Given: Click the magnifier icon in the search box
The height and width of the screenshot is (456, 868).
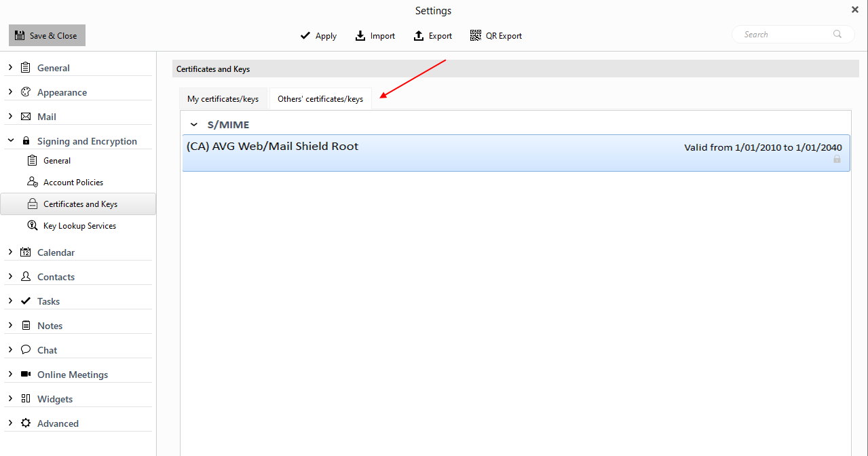Looking at the screenshot, I should click(837, 35).
